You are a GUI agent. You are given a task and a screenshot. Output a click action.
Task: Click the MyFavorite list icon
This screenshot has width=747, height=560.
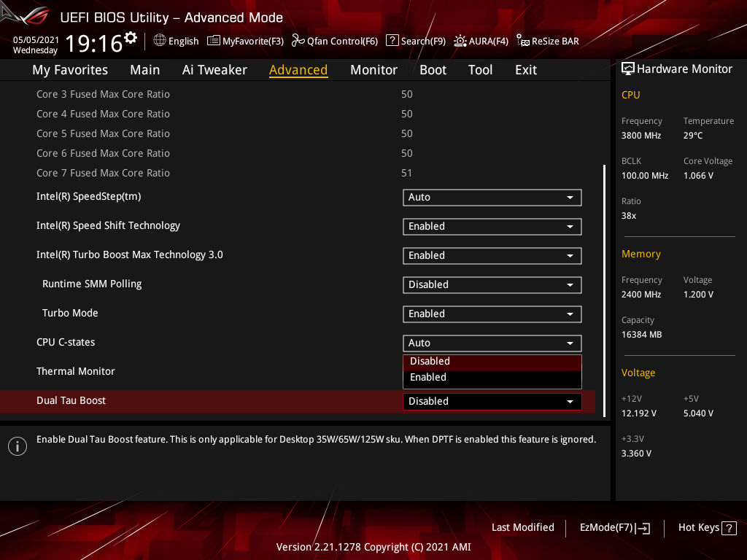[x=214, y=41]
